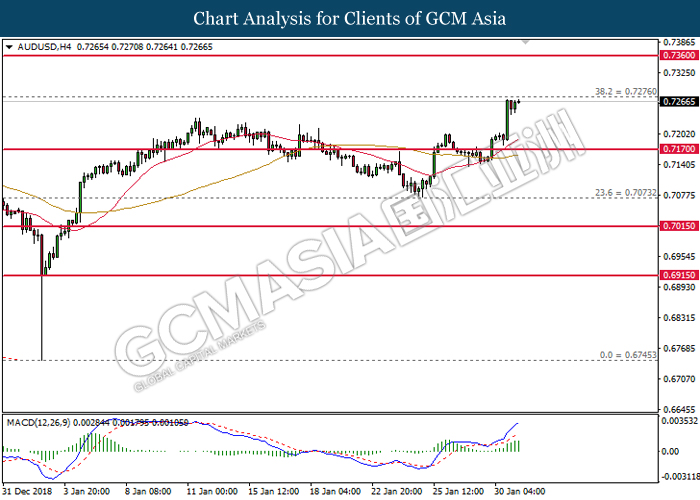
Task: Click the 11 Jan 00:00 time label
Action: click(x=212, y=492)
